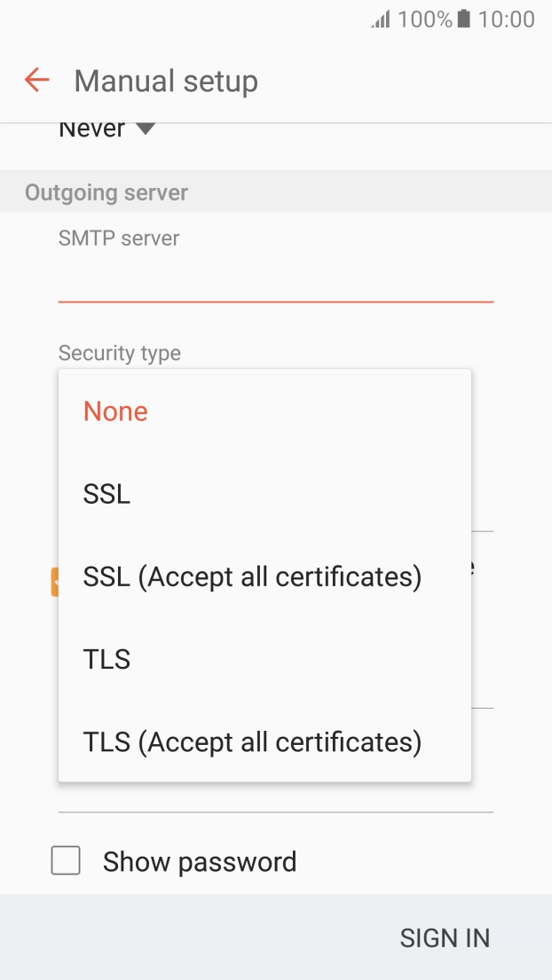Choose SSL from the security list
The image size is (552, 980).
pyautogui.click(x=106, y=493)
